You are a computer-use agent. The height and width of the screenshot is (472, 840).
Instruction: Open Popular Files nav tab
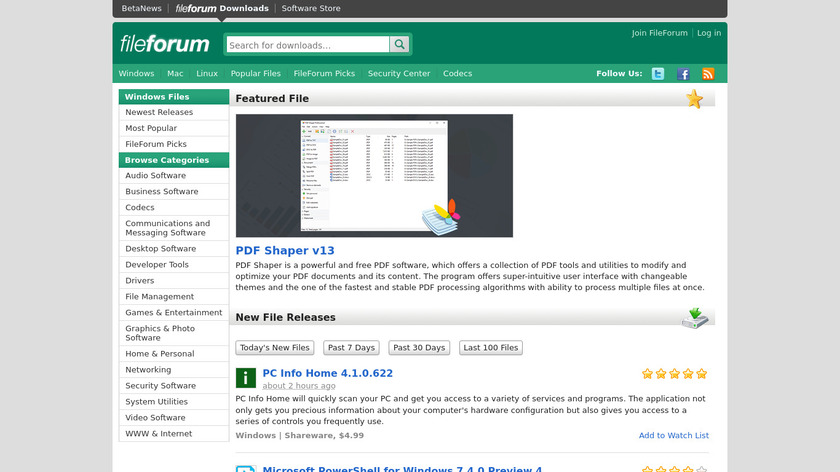pos(256,73)
